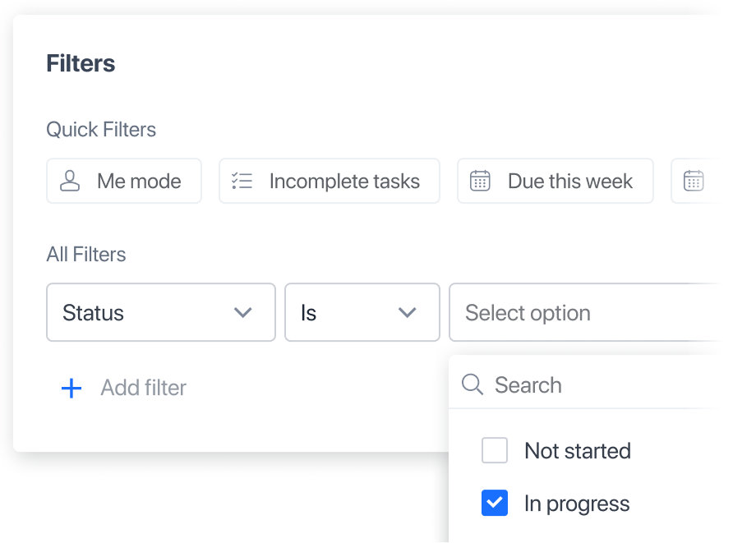Activate the Me mode quick filter
Screen dimensions: 756x543
click(124, 182)
